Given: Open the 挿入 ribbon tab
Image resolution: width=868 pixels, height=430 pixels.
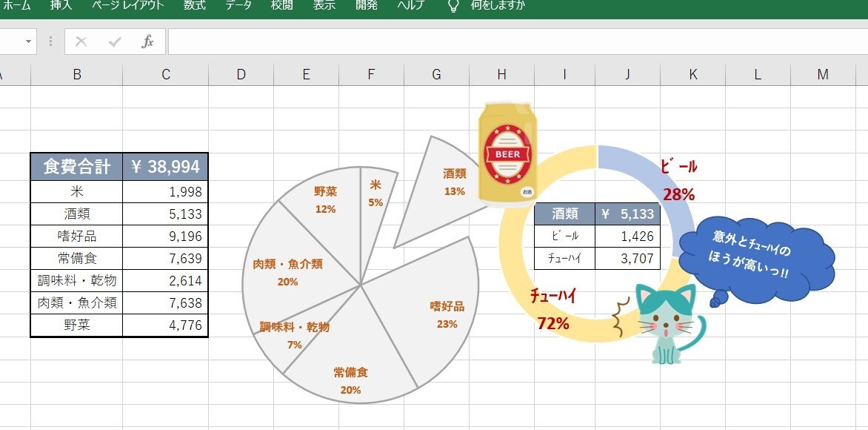Looking at the screenshot, I should [x=61, y=5].
